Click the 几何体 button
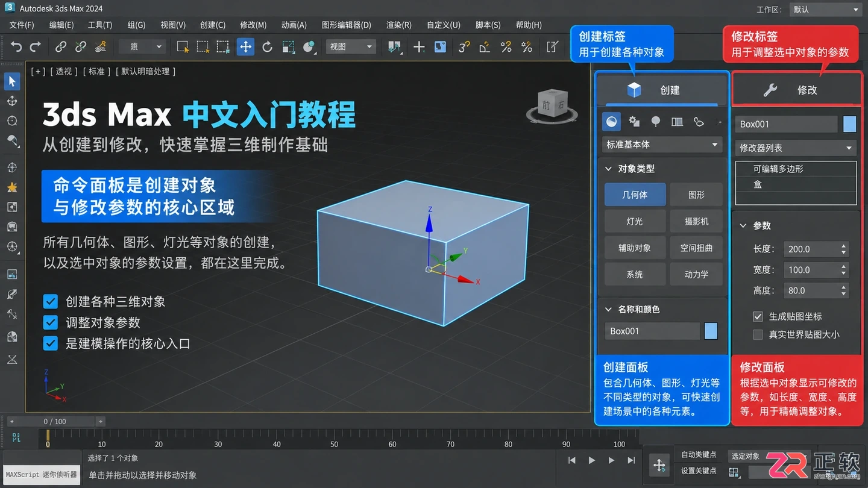 point(635,195)
